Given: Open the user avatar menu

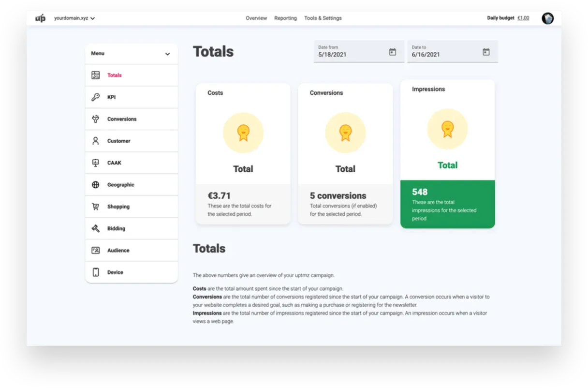Looking at the screenshot, I should coord(547,18).
